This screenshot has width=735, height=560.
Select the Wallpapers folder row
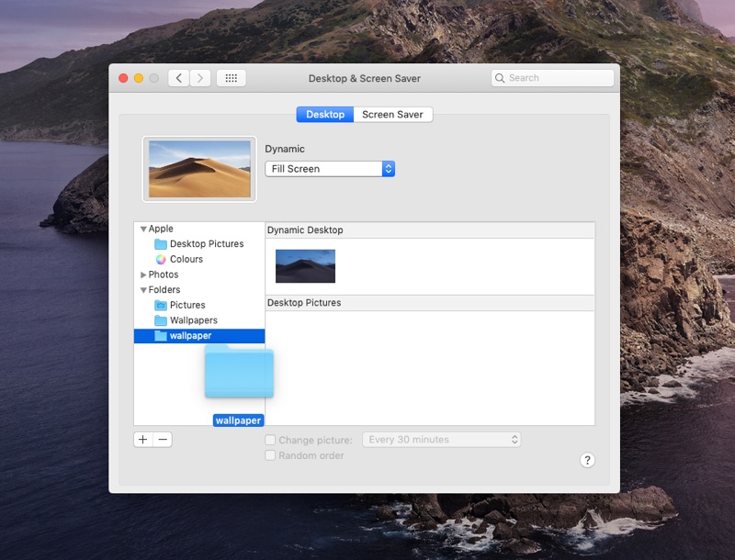pyautogui.click(x=199, y=320)
